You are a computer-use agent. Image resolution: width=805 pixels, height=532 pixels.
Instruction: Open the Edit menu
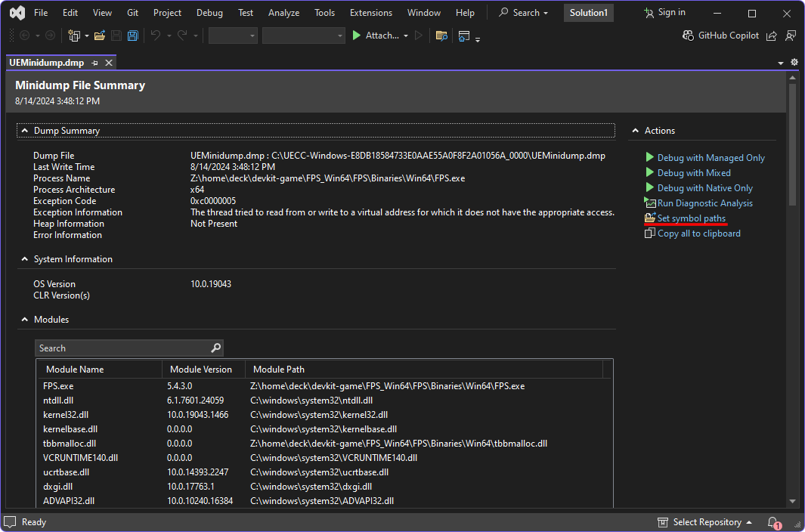(70, 13)
